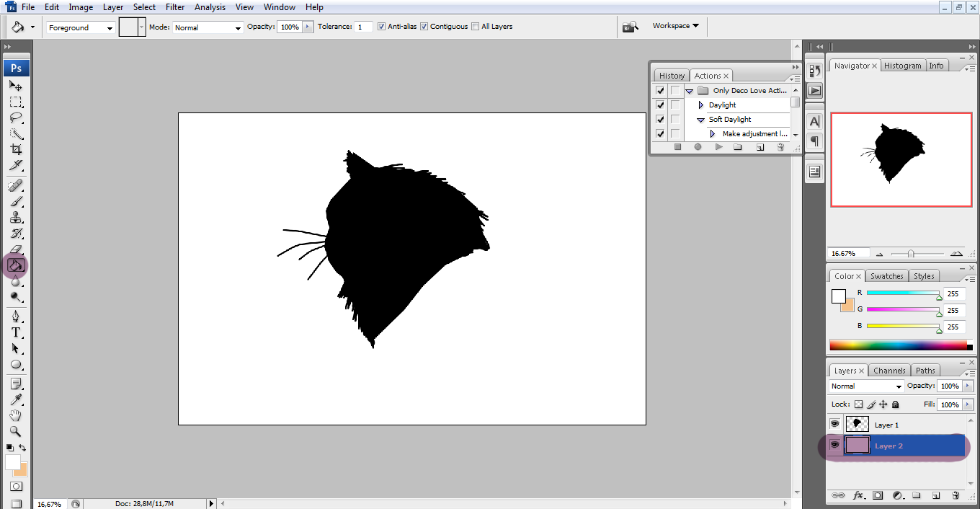Open the Filter menu
This screenshot has height=509, width=980.
[x=175, y=7]
